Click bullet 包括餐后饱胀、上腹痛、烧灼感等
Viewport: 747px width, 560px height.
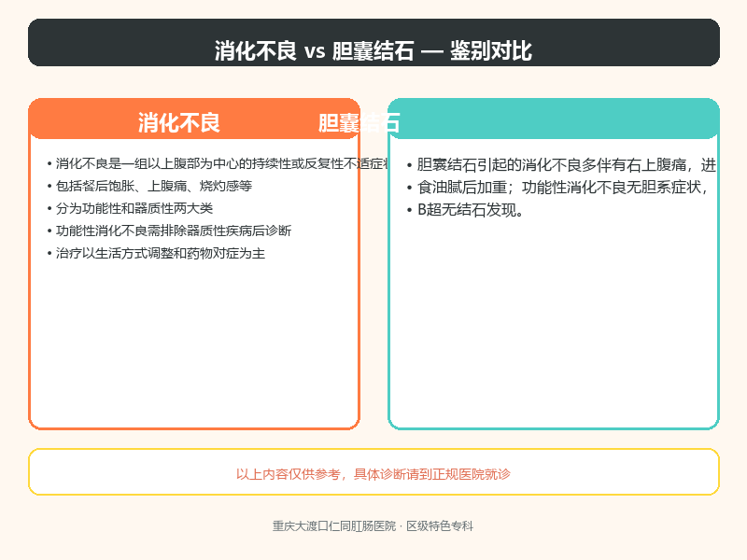coord(149,186)
